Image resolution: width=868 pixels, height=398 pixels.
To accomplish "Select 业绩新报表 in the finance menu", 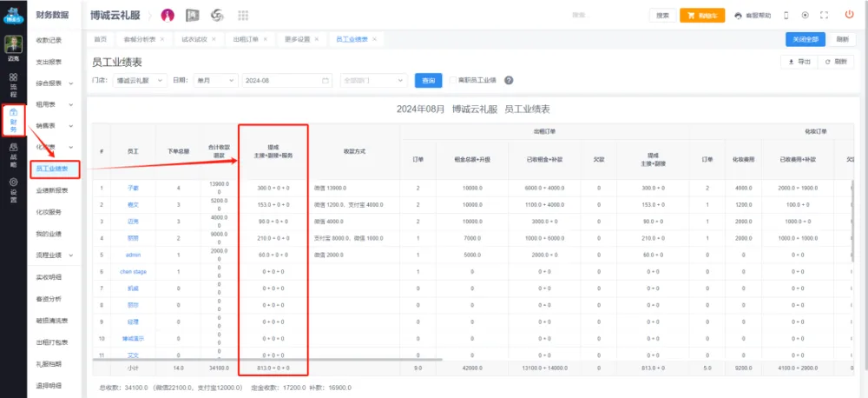I will (54, 190).
